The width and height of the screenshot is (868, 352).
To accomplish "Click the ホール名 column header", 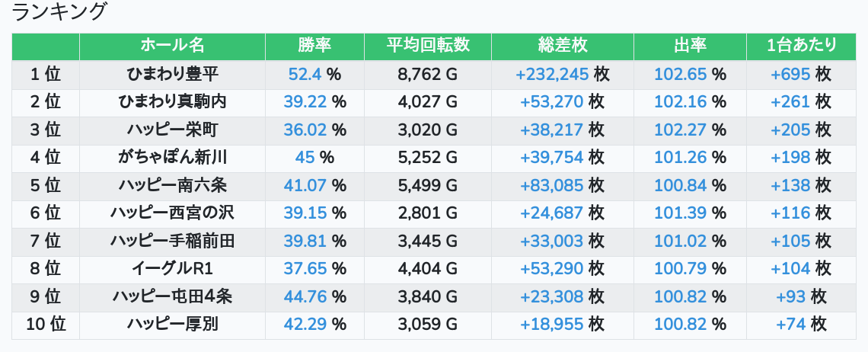I will (172, 46).
